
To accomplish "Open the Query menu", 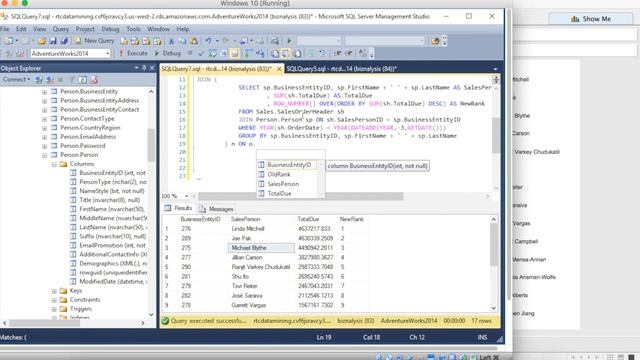I will [x=60, y=29].
